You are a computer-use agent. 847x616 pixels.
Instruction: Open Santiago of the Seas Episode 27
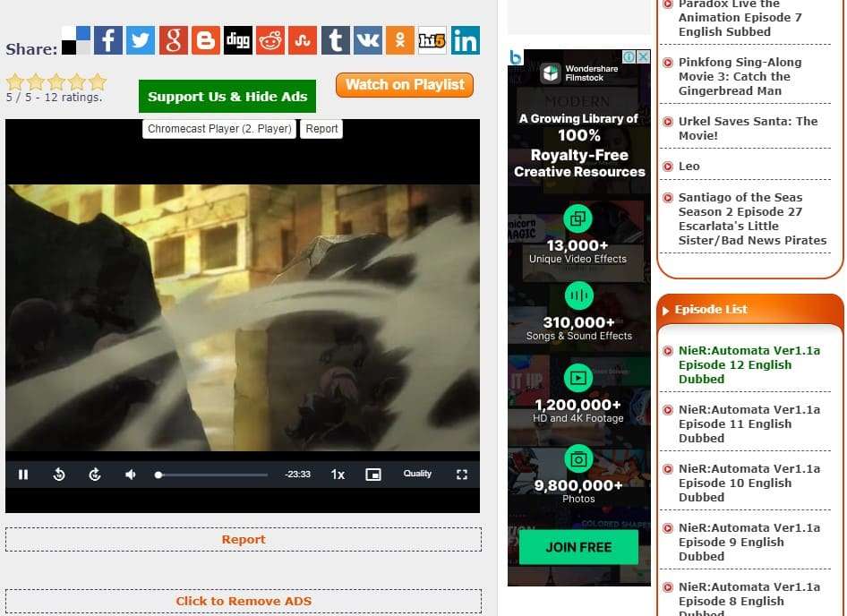[x=752, y=218]
